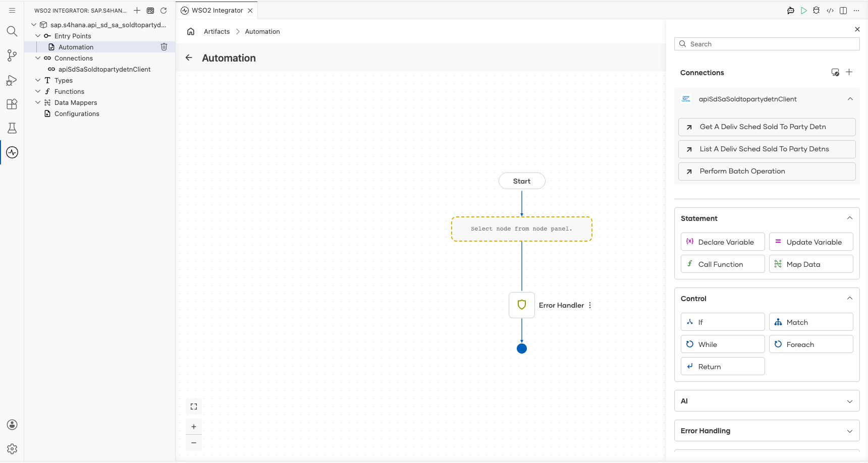The image size is (868, 463).
Task: Expand the Data Mappers tree item
Action: click(38, 102)
